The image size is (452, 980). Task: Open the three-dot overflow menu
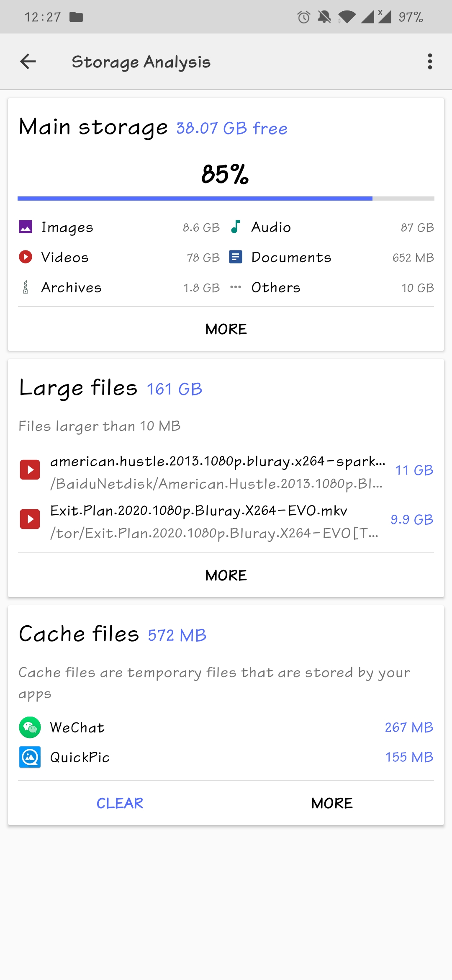430,62
